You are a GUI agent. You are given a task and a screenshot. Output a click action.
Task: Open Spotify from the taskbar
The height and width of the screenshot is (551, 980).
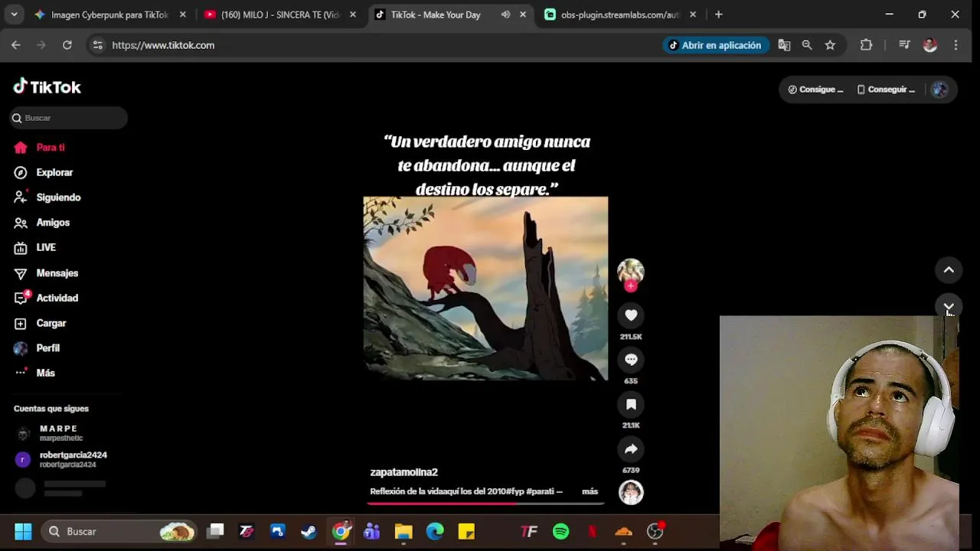click(x=561, y=531)
